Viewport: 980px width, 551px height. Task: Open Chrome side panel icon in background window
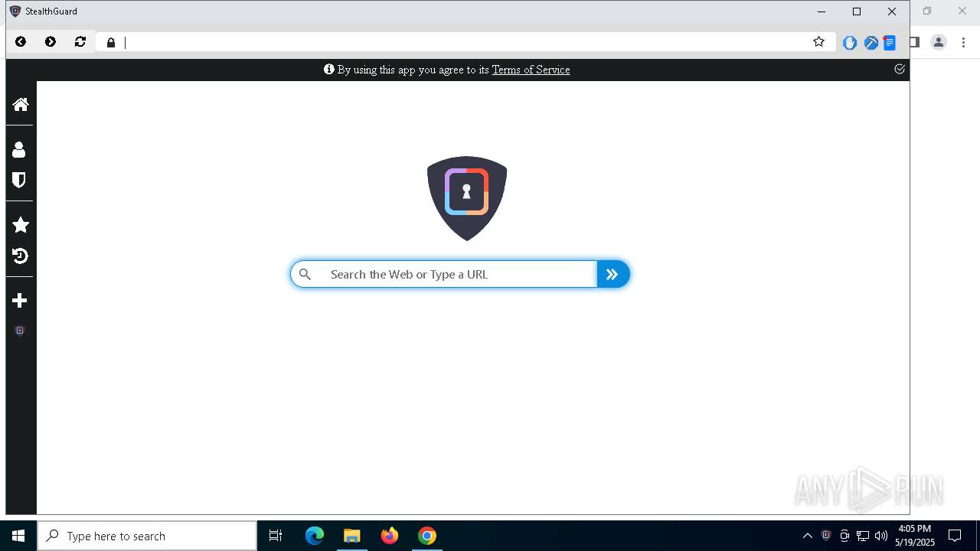tap(915, 42)
